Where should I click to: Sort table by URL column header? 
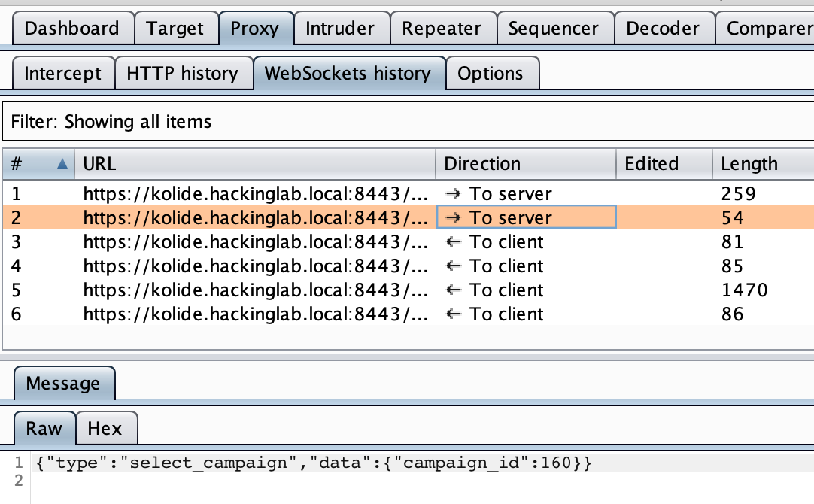coord(256,163)
